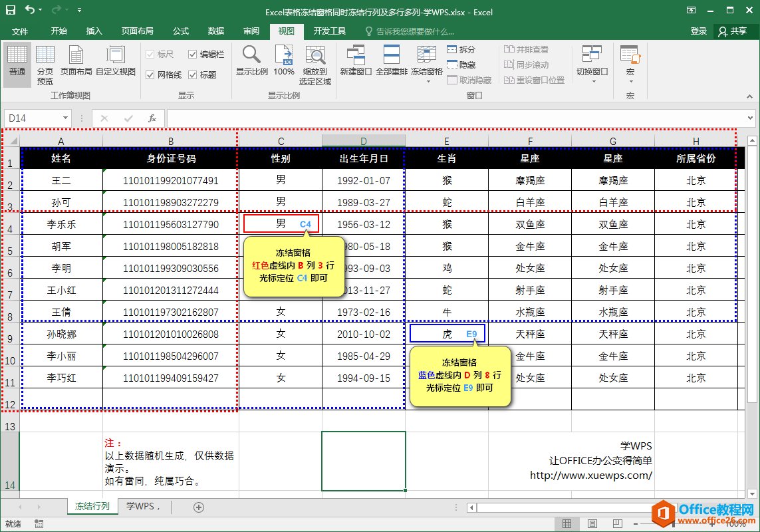Select Normal view icon in status bar
The width and height of the screenshot is (760, 532).
(x=567, y=524)
